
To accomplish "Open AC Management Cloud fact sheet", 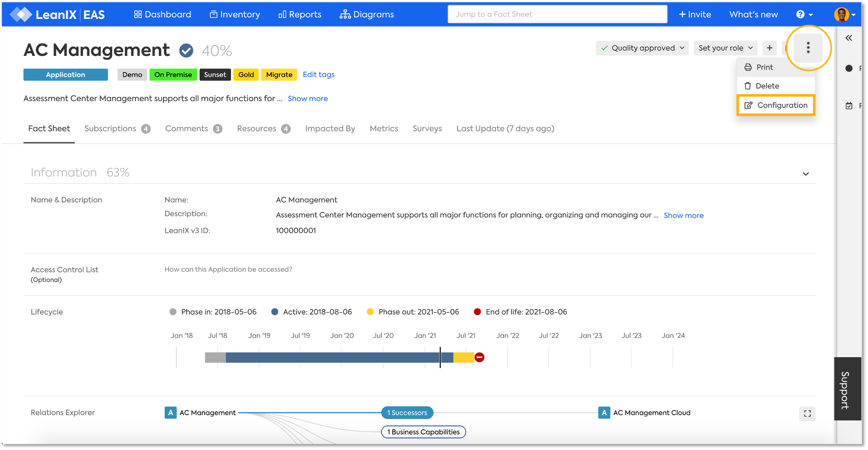I will [x=652, y=413].
